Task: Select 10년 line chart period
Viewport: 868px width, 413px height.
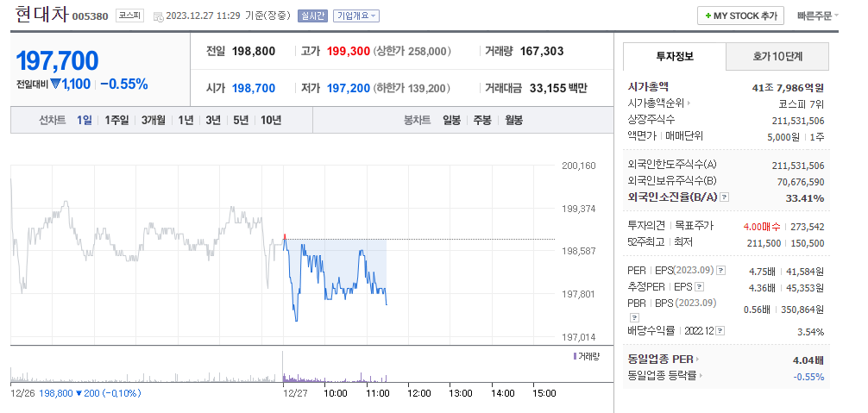Action: (x=271, y=120)
